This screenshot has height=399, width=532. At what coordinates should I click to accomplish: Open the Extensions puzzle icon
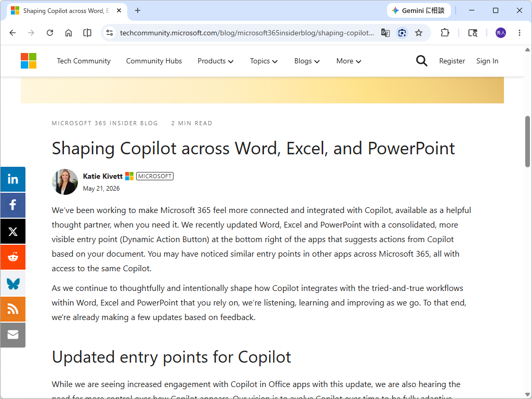[x=445, y=33]
